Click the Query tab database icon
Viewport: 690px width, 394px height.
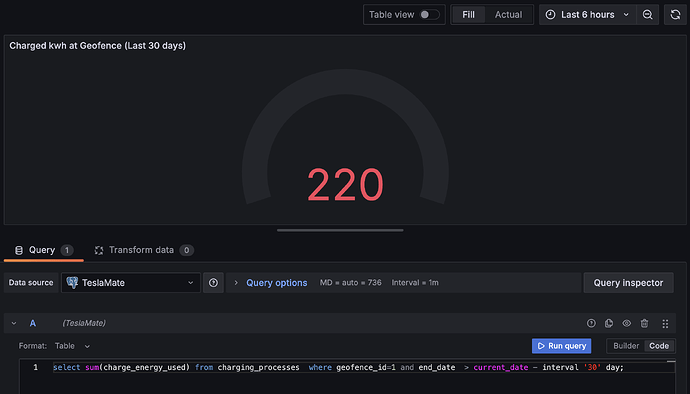pos(19,250)
